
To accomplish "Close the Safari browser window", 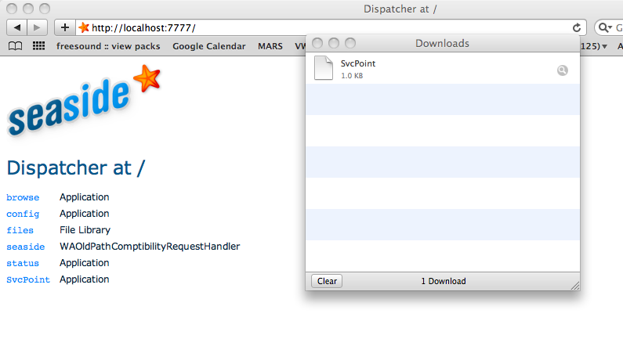I will click(12, 9).
